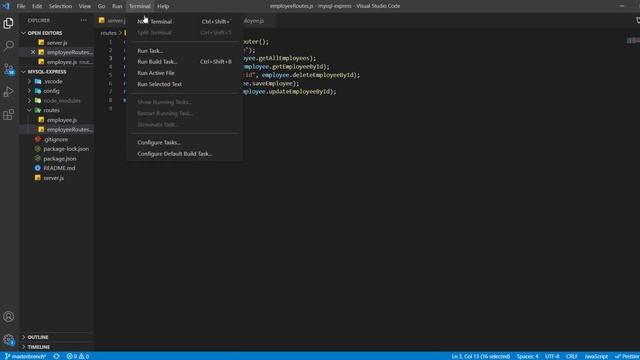Switch to the server.js editor tab
Viewport: 640px width, 360px height.
[112, 20]
